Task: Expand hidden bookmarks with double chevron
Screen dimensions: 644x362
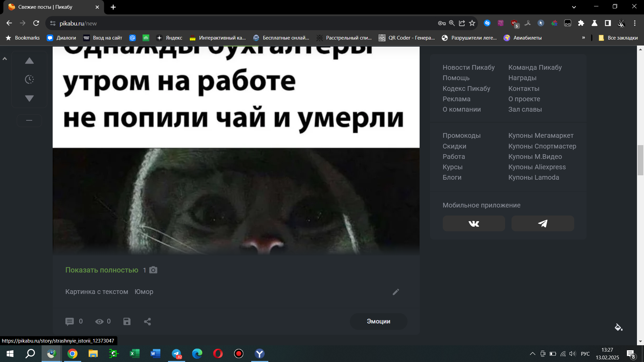Action: (x=583, y=38)
